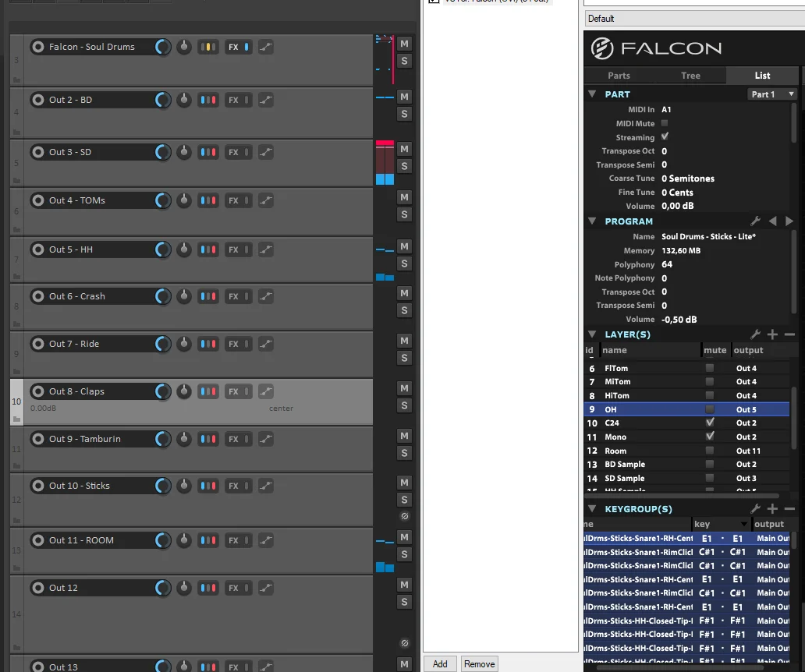The height and width of the screenshot is (672, 805).
Task: Select the BD Sample layer row
Action: 687,465
